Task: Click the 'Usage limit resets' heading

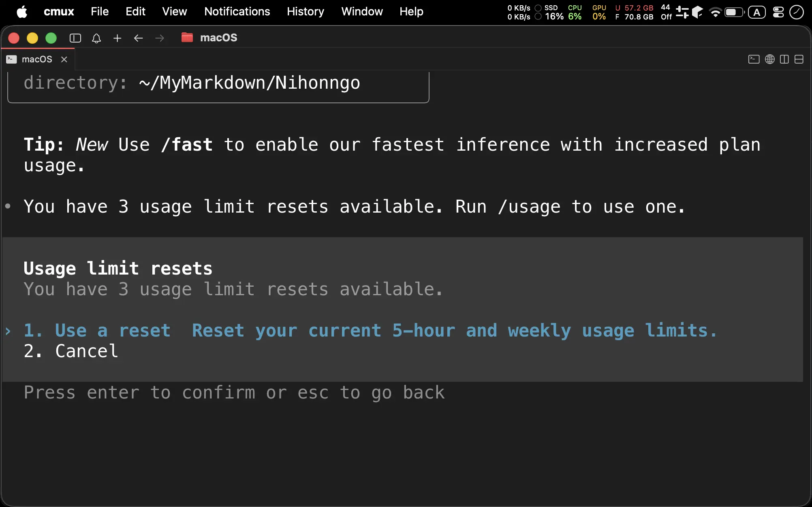Action: (x=118, y=268)
